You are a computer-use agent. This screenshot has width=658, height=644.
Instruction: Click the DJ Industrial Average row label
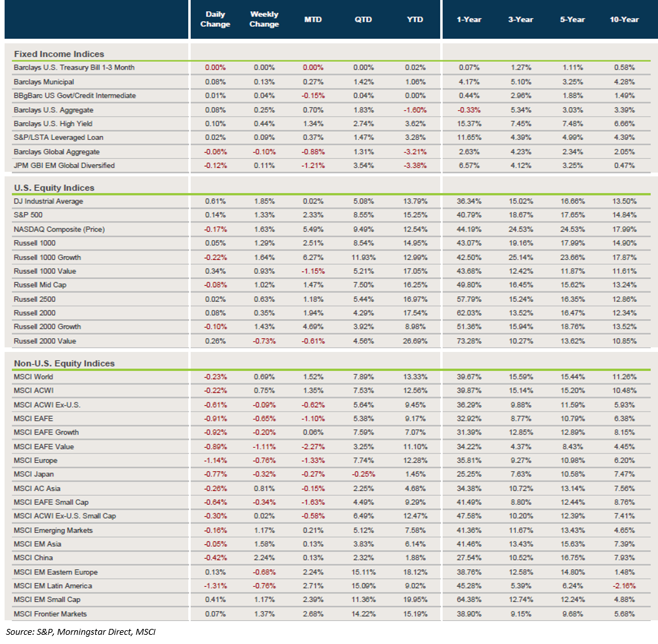pos(49,202)
